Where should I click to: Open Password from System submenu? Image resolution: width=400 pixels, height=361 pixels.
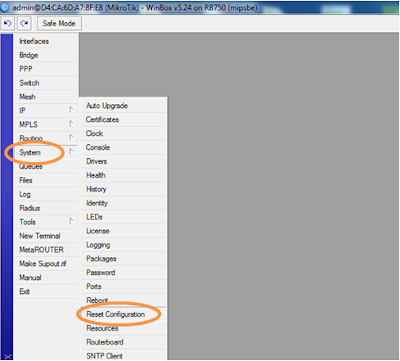(x=123, y=273)
